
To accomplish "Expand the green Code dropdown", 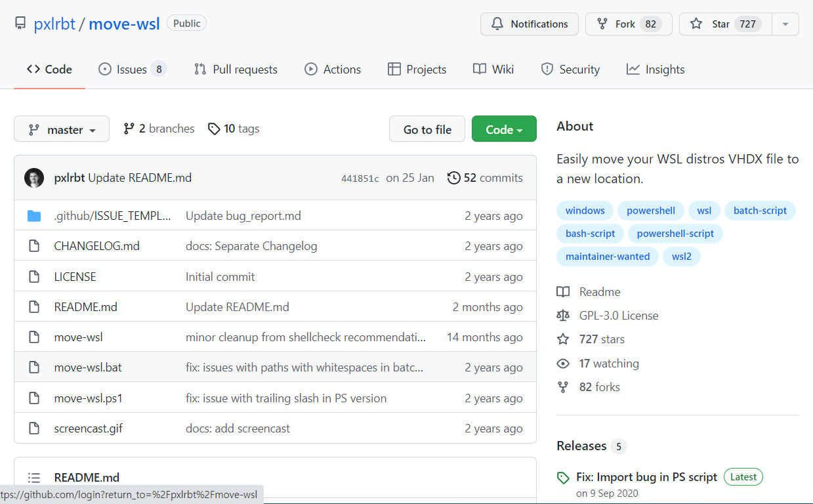I will point(504,129).
